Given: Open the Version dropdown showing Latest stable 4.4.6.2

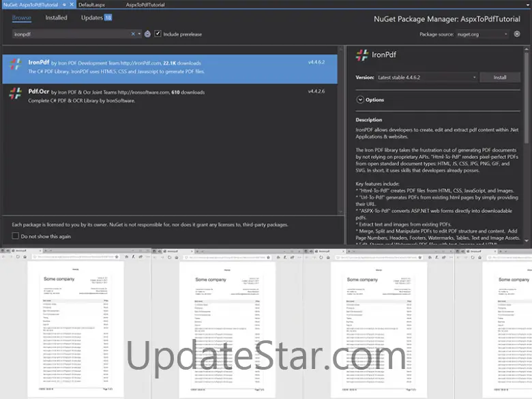Looking at the screenshot, I should tap(426, 77).
